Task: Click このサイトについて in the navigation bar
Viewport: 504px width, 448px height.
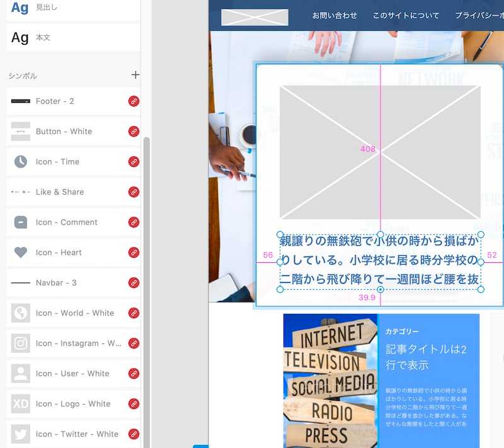Action: (x=406, y=16)
